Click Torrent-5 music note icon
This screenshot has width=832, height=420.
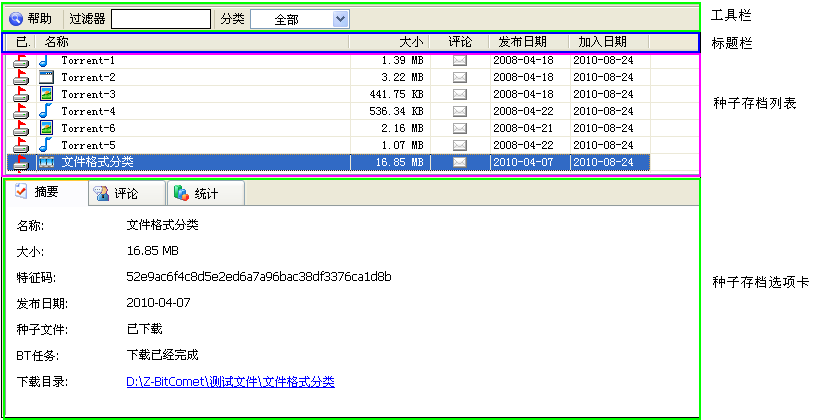46,145
